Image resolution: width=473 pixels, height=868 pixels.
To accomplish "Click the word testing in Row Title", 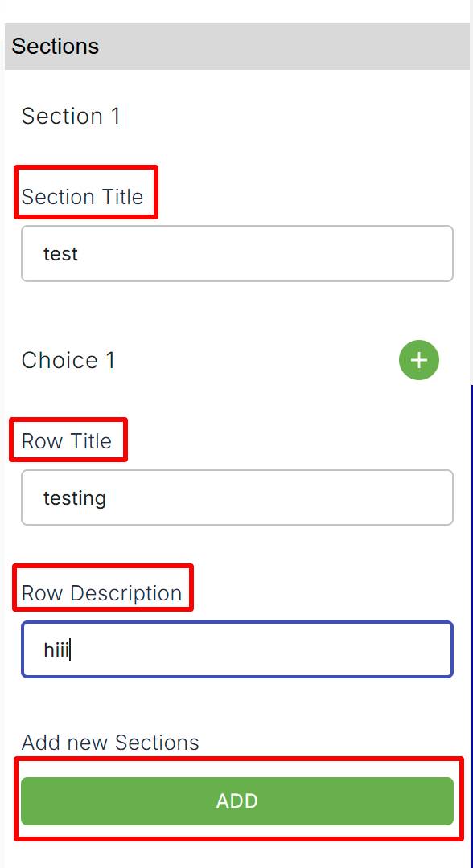I will (x=75, y=498).
